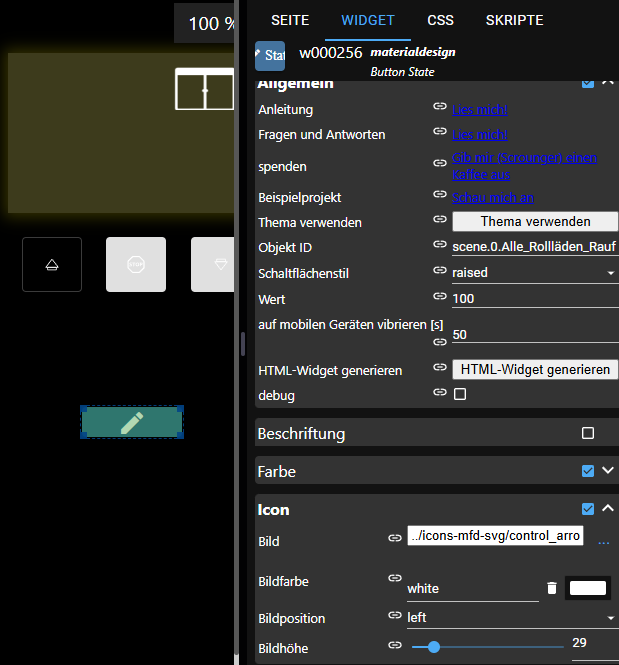This screenshot has height=665, width=619.
Task: Collapse the Allgemein section chevron
Action: tap(608, 82)
